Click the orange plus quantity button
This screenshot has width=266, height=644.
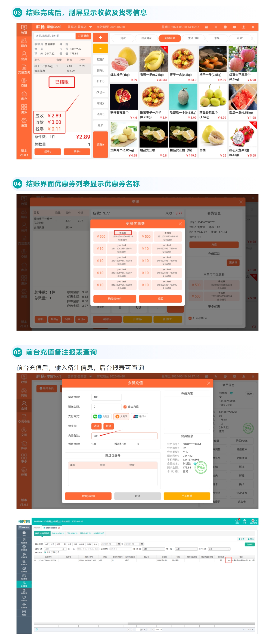coord(101,37)
